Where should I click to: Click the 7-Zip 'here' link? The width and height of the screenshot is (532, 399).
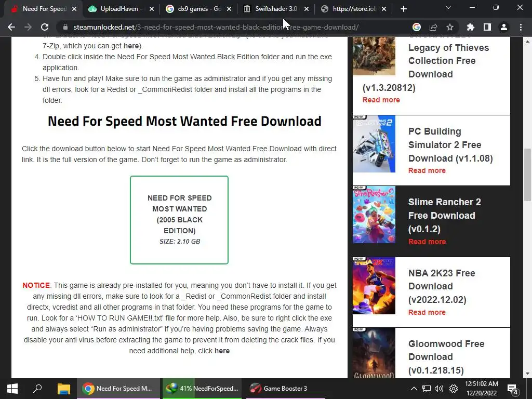(x=131, y=46)
